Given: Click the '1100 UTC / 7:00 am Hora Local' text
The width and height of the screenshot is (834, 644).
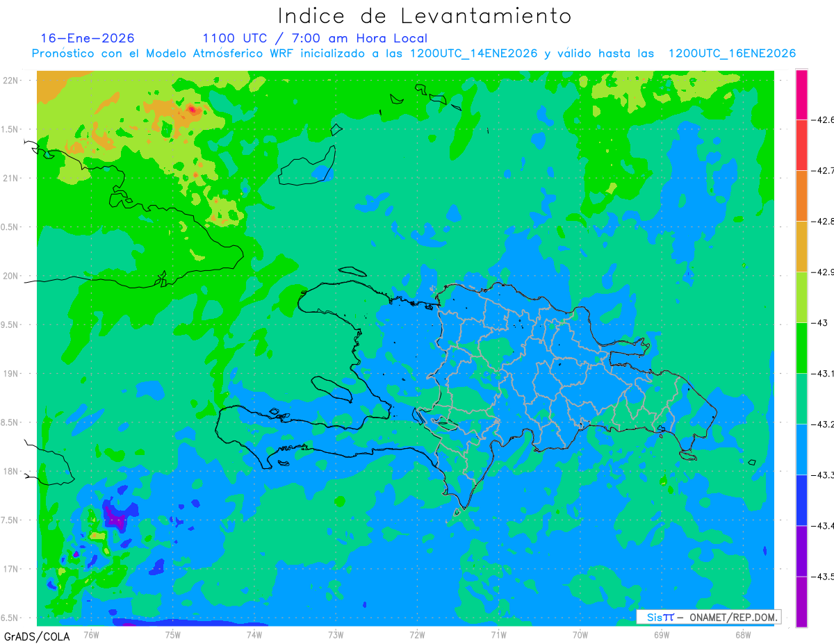Looking at the screenshot, I should [315, 38].
